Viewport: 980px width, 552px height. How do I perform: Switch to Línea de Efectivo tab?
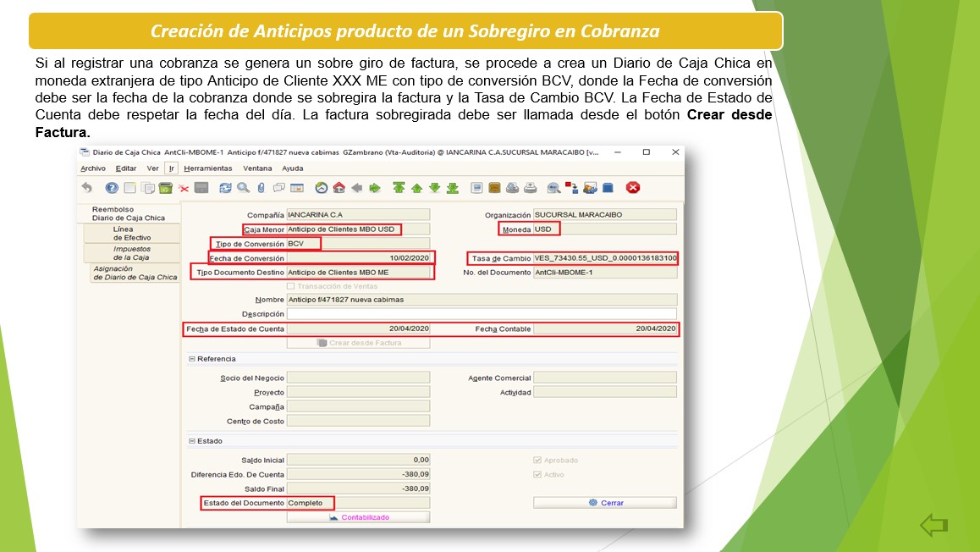[132, 233]
